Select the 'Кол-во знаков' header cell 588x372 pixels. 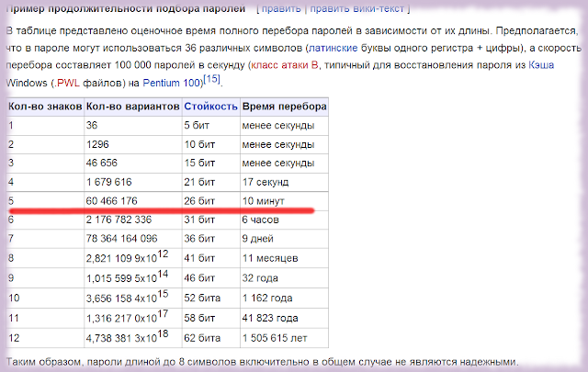[x=45, y=107]
